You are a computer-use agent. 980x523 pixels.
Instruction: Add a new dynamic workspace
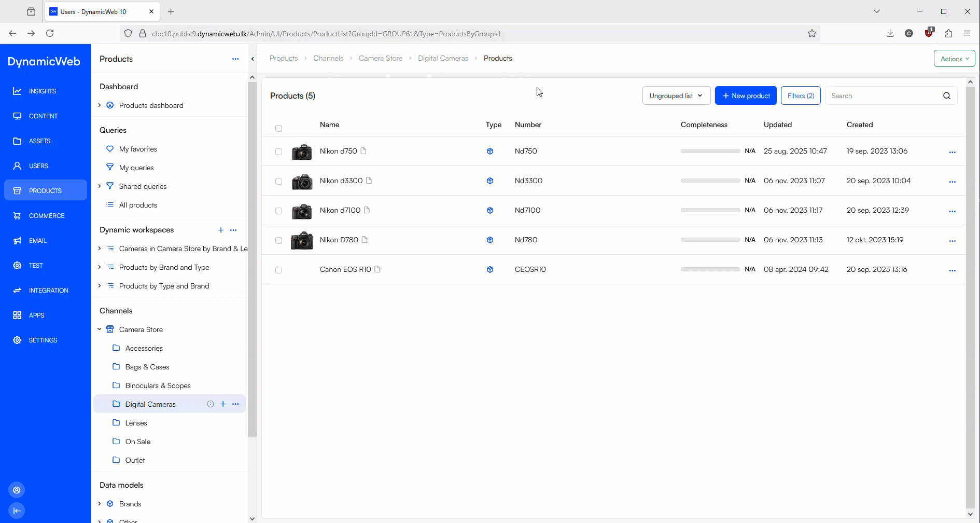click(221, 230)
